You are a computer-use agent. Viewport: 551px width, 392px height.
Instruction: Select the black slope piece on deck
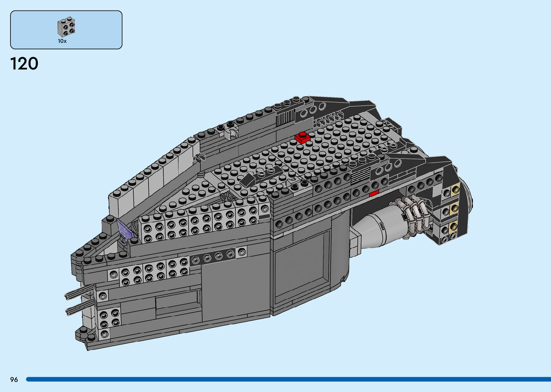[249, 180]
